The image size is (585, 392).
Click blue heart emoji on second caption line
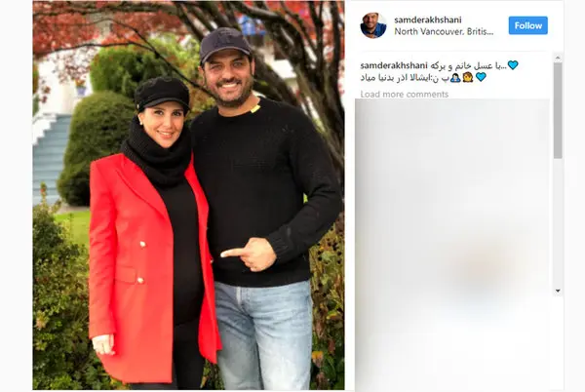(481, 77)
